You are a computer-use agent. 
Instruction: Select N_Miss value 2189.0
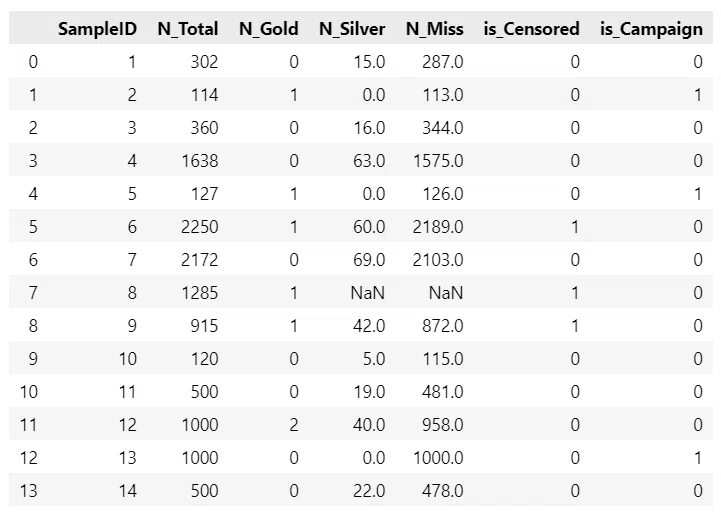(438, 227)
